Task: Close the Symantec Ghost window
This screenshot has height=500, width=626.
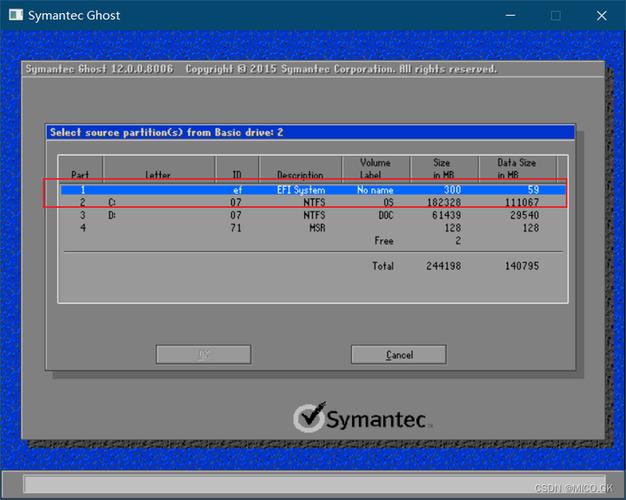Action: click(602, 16)
